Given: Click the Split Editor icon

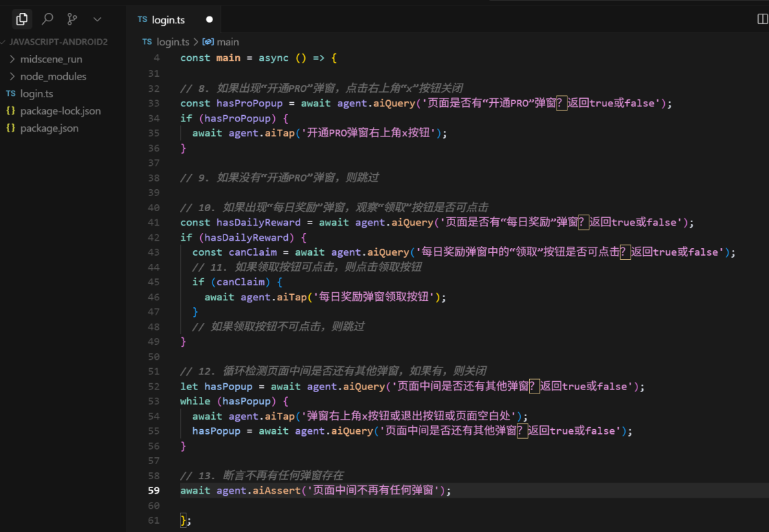Looking at the screenshot, I should coord(763,19).
